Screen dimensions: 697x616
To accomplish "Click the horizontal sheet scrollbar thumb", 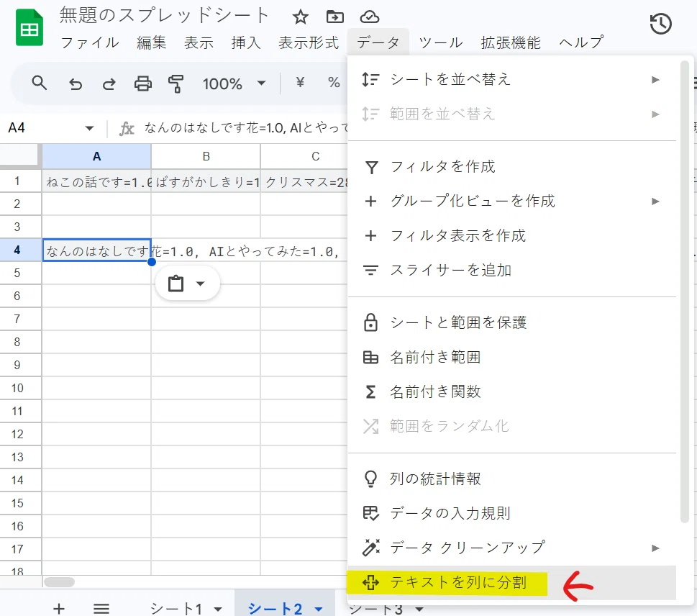I will point(59,581).
